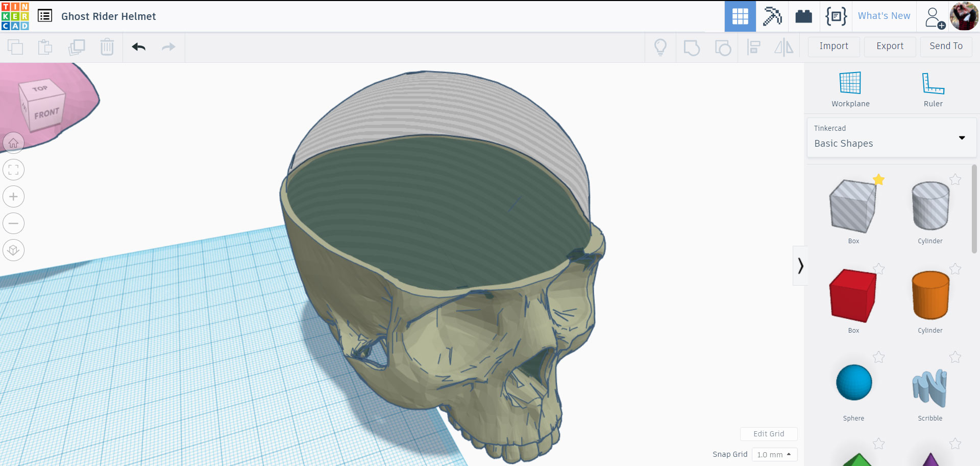The height and width of the screenshot is (466, 980).
Task: Select the Workplane tool
Action: pyautogui.click(x=850, y=89)
